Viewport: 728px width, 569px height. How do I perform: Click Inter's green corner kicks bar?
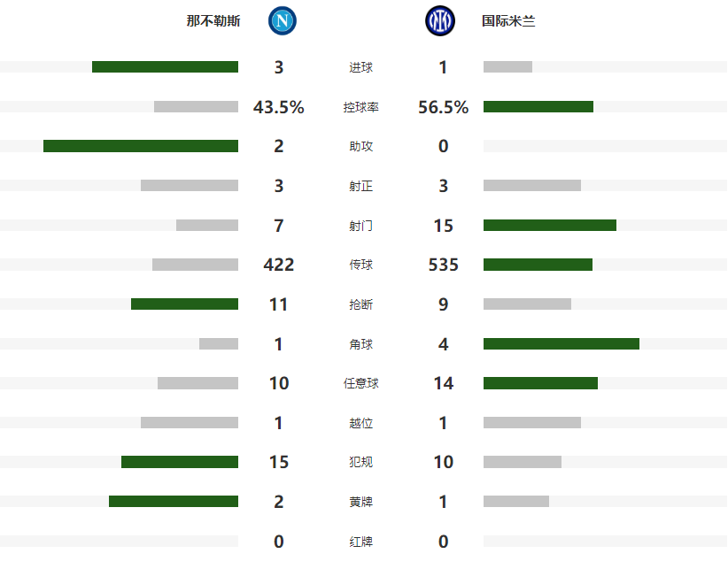(561, 344)
